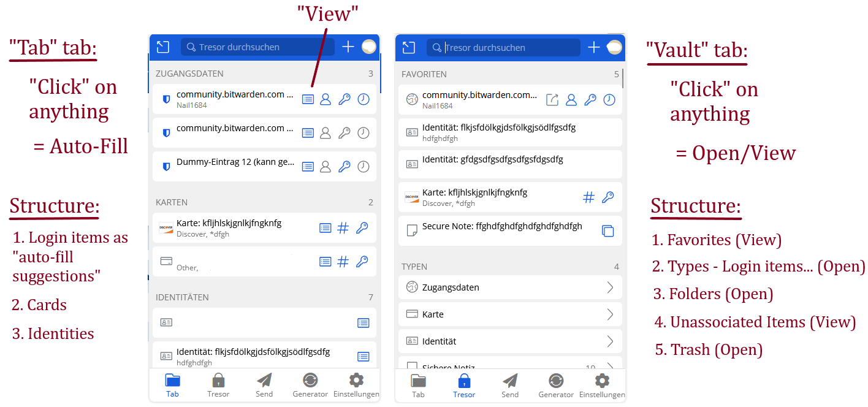Copy TOTP clock icon of Dummy-Eintrag 12
This screenshot has width=868, height=407.
click(x=364, y=166)
